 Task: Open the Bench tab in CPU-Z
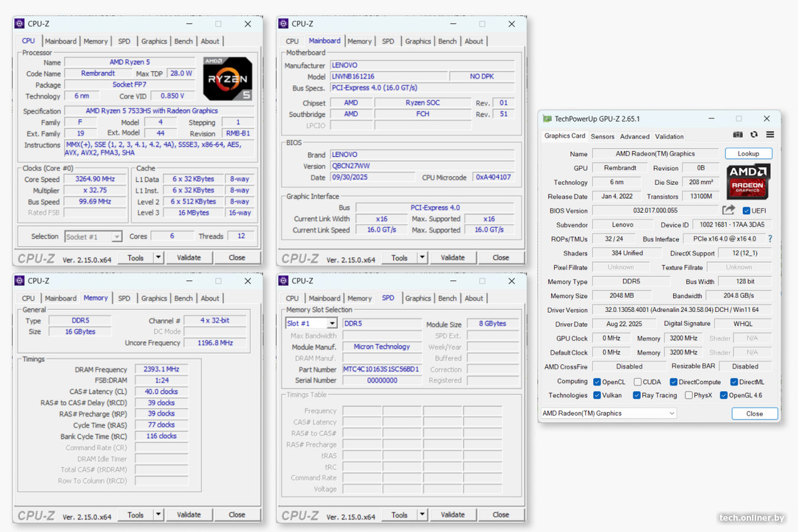click(x=183, y=41)
